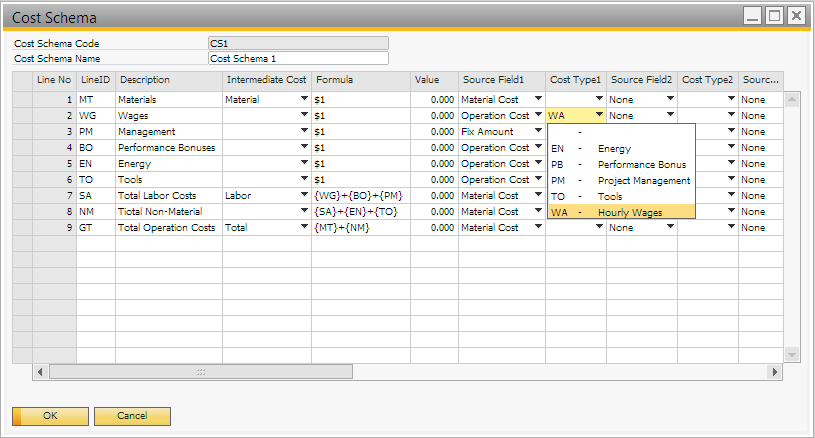Click the right arrow of horizontal scrollbar
Viewport: 815px width, 438px height.
[773, 372]
